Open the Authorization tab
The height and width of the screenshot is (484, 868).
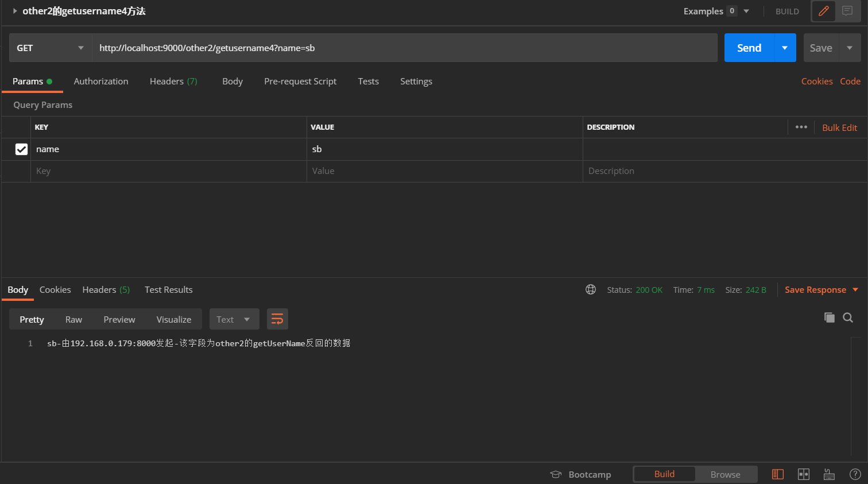pos(101,82)
